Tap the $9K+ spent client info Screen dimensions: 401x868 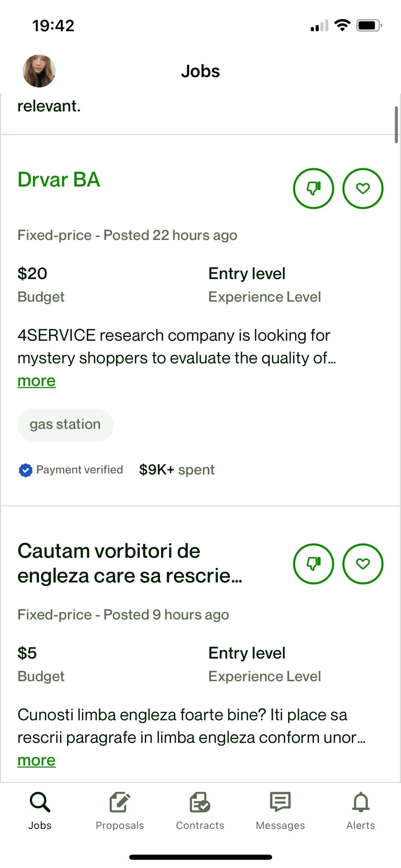coord(177,470)
